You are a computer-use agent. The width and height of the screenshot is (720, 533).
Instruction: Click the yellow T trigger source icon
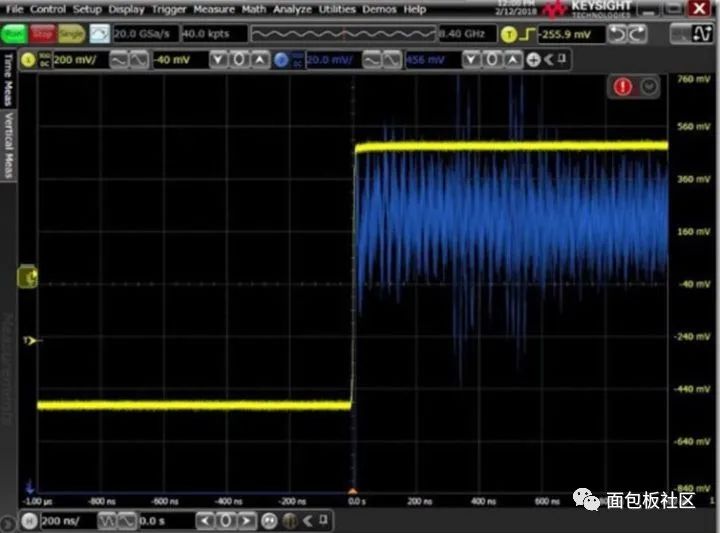pyautogui.click(x=509, y=34)
